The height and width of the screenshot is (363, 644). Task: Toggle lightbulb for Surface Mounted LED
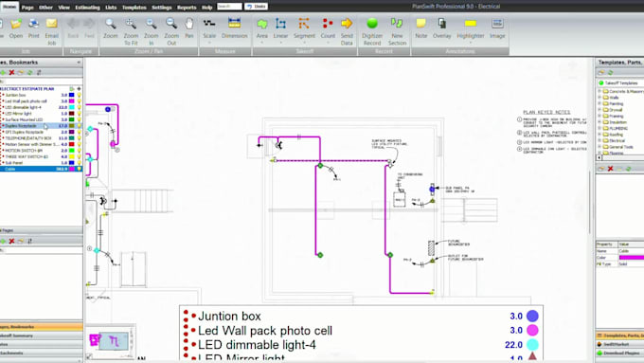pyautogui.click(x=79, y=119)
